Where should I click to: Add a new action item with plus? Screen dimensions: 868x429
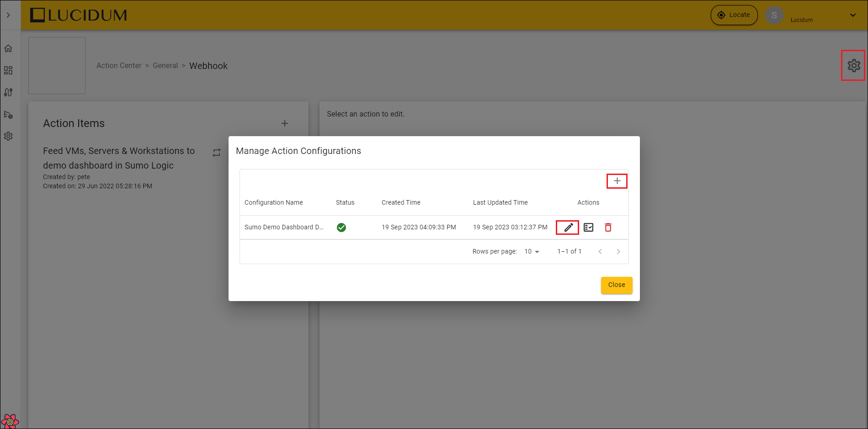(x=285, y=123)
